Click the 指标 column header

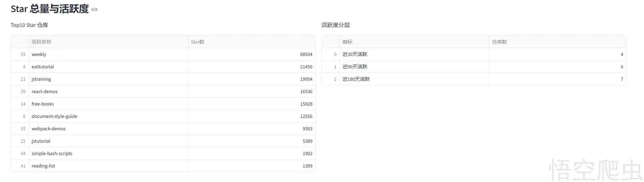pos(347,42)
